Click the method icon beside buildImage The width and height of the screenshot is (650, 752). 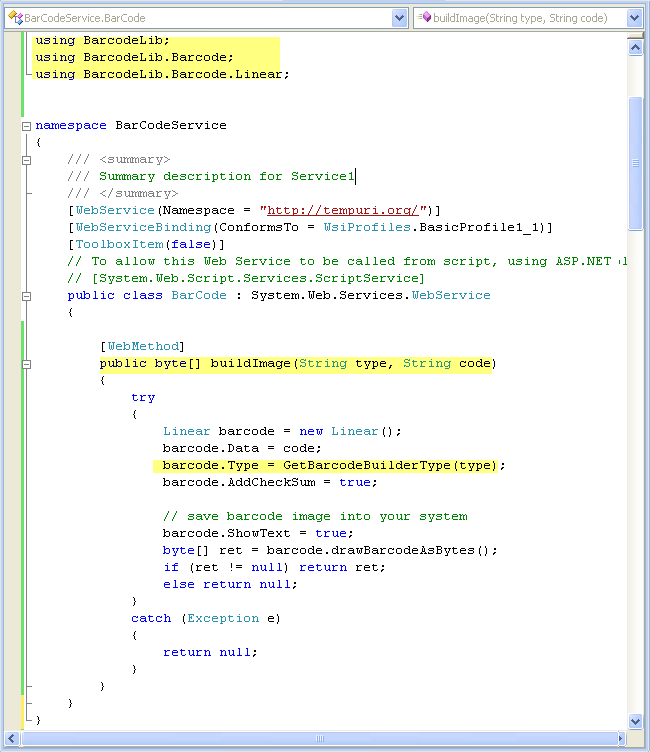click(x=424, y=18)
